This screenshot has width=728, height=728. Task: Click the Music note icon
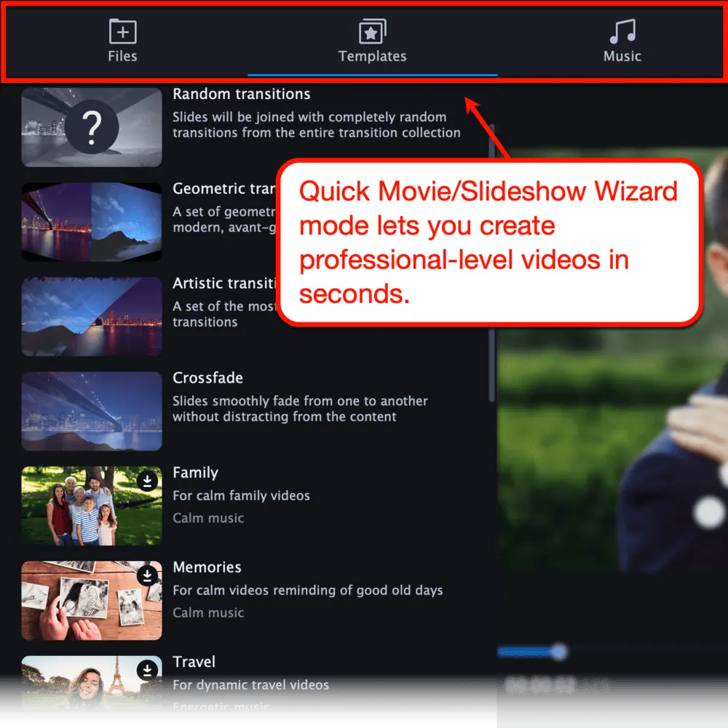622,31
